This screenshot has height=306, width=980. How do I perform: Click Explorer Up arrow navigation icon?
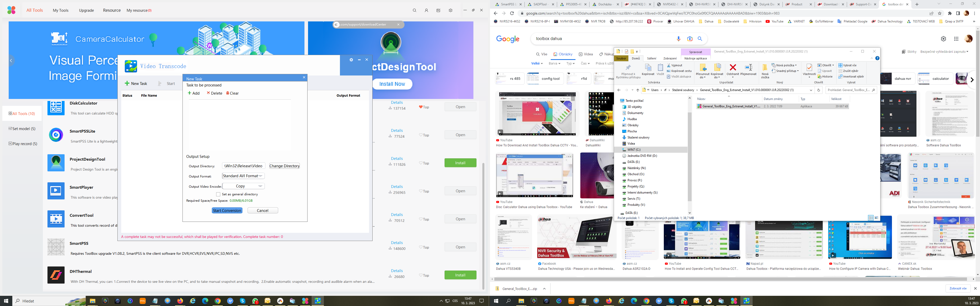(x=638, y=90)
